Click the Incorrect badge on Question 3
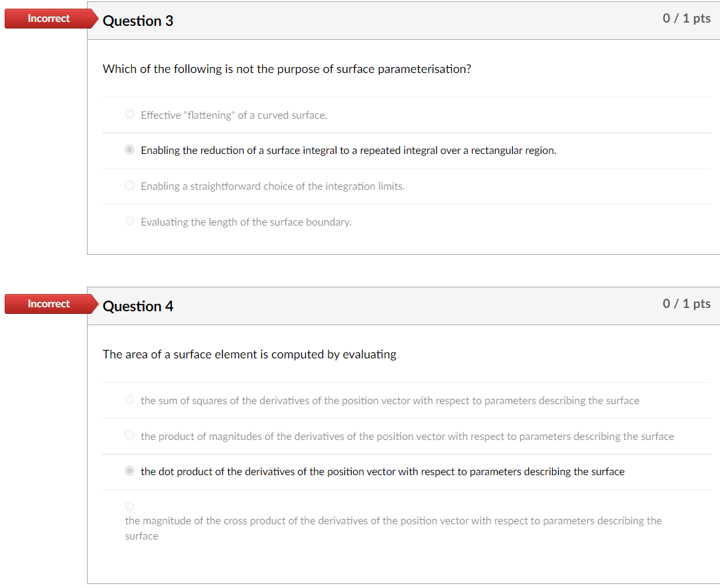 click(x=48, y=19)
